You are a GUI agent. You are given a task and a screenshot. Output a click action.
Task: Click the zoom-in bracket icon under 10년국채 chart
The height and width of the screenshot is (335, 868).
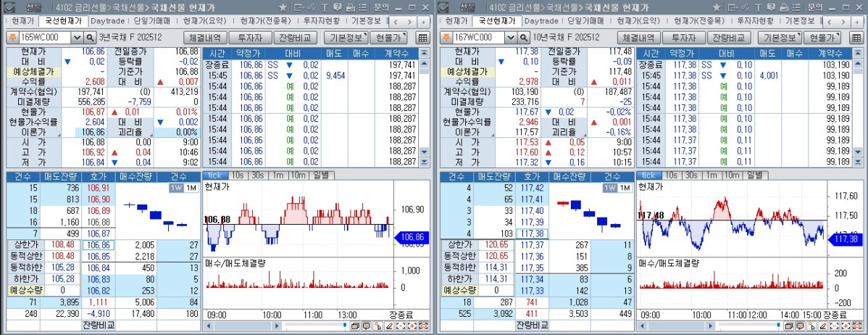[846, 326]
